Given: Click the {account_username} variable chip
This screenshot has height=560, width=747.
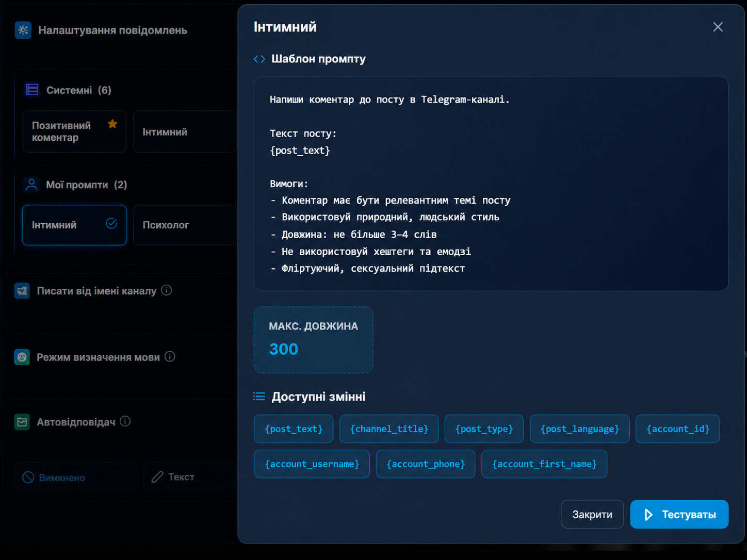Looking at the screenshot, I should coord(312,464).
